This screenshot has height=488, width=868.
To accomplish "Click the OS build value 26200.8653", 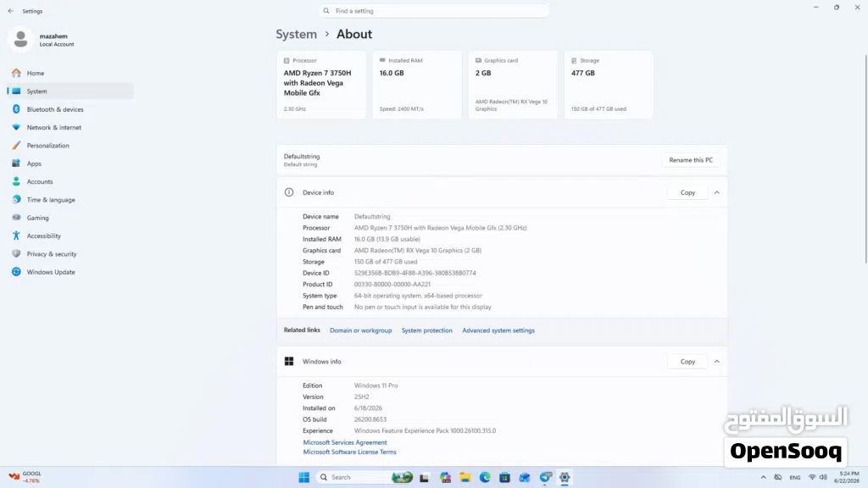I will pos(370,419).
